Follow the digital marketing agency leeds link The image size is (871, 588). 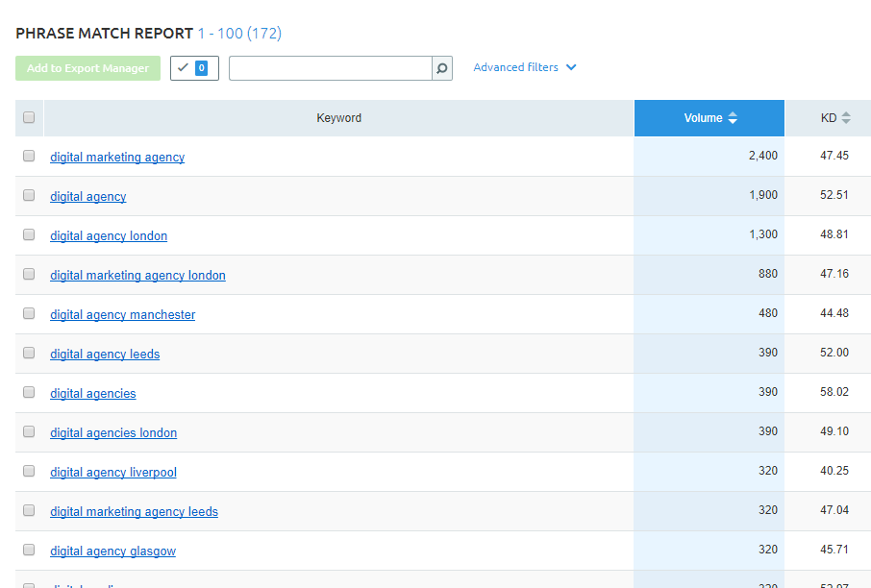point(134,512)
